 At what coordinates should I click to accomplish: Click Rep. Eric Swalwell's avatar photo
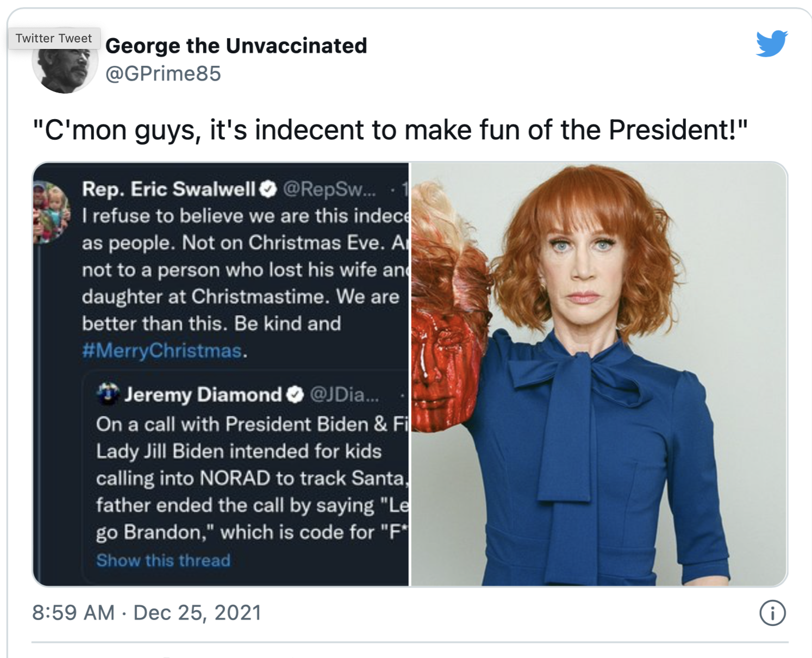tap(52, 212)
